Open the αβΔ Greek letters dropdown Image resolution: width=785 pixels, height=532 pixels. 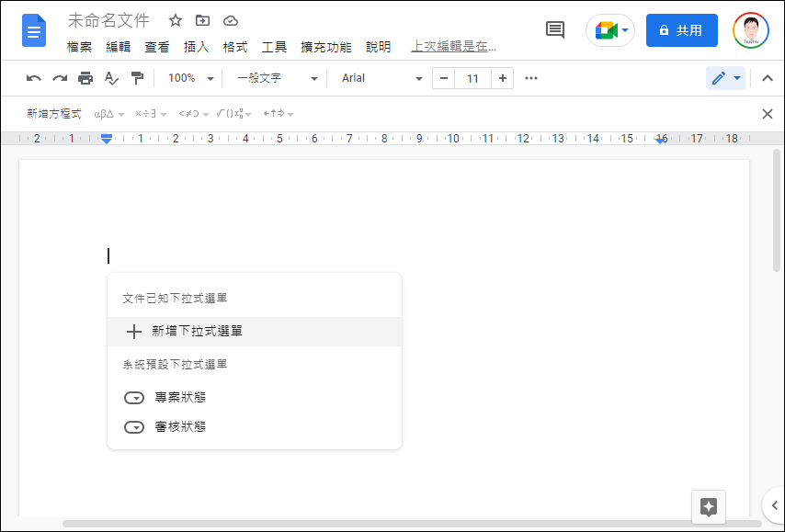tap(108, 114)
